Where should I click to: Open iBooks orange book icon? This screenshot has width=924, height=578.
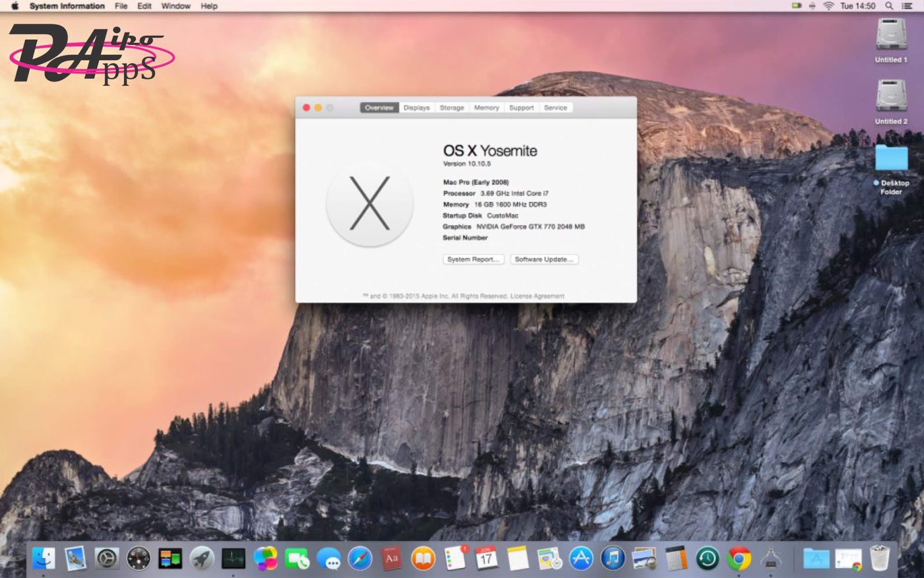[x=423, y=558]
